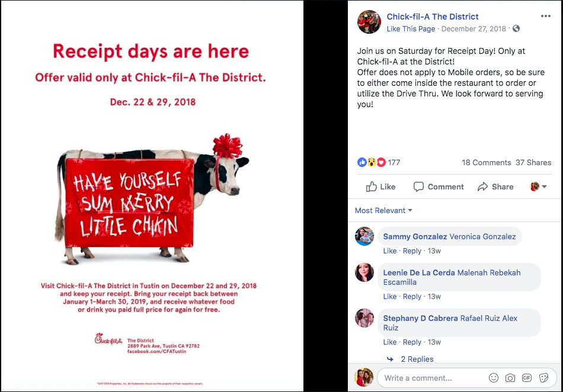Like Leenie De La Cerda's comment
This screenshot has height=392, width=563.
(x=389, y=296)
